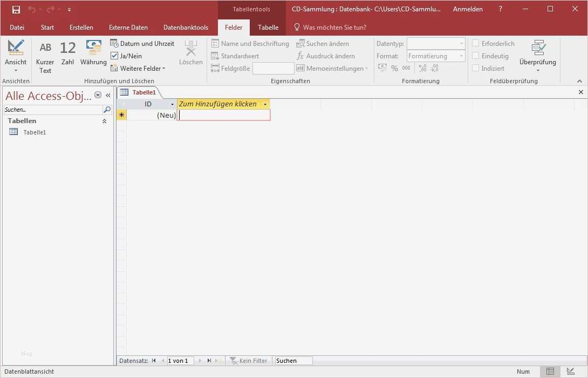Collapse the Tabellen group in the sidebar

[104, 121]
